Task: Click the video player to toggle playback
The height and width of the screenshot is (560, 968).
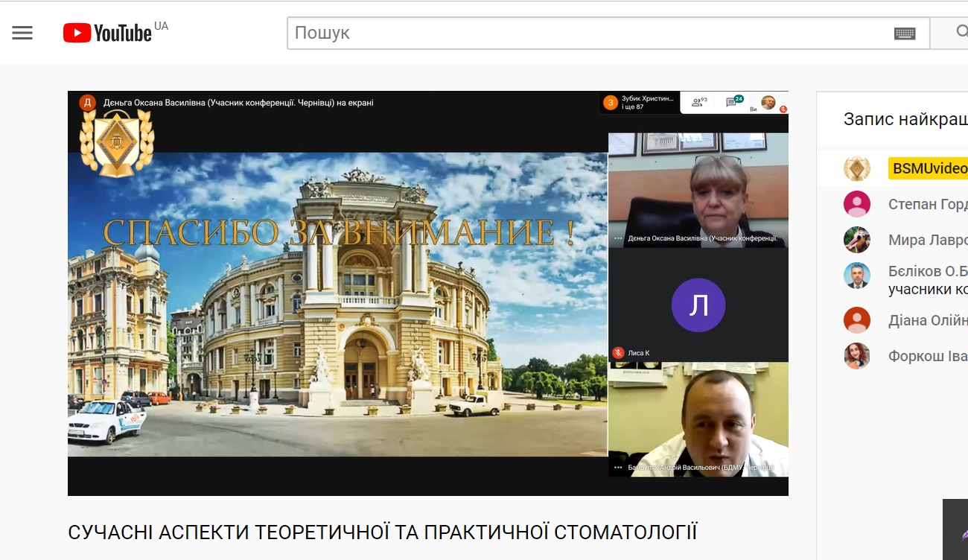Action: tap(428, 293)
